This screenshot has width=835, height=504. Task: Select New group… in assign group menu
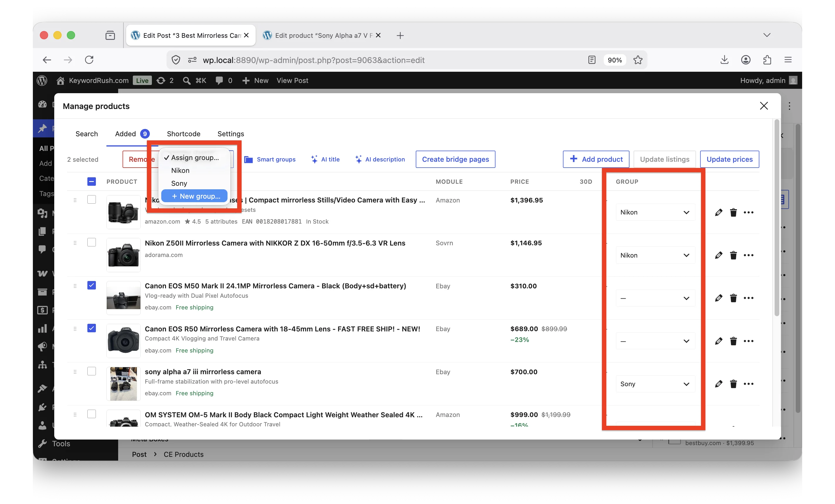(x=194, y=196)
